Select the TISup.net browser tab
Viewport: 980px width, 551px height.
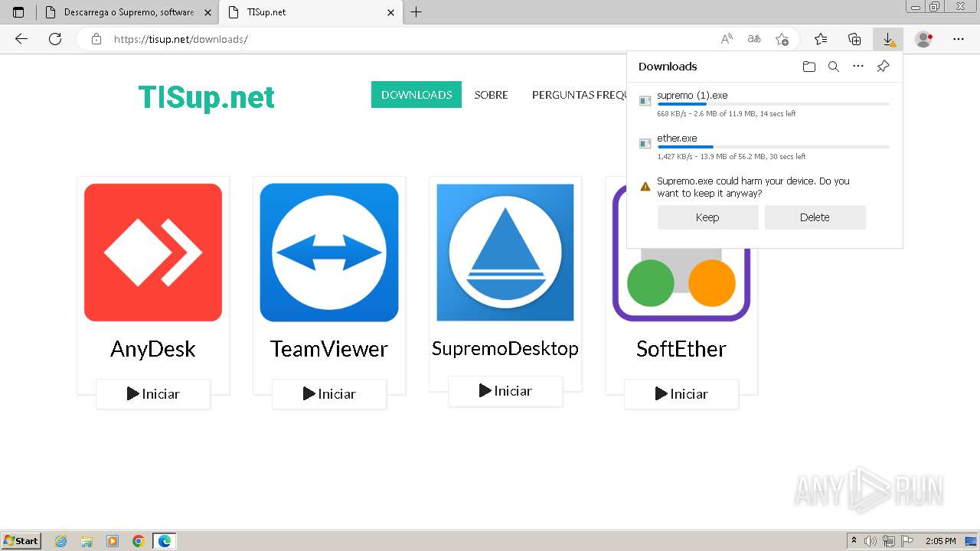pos(311,12)
